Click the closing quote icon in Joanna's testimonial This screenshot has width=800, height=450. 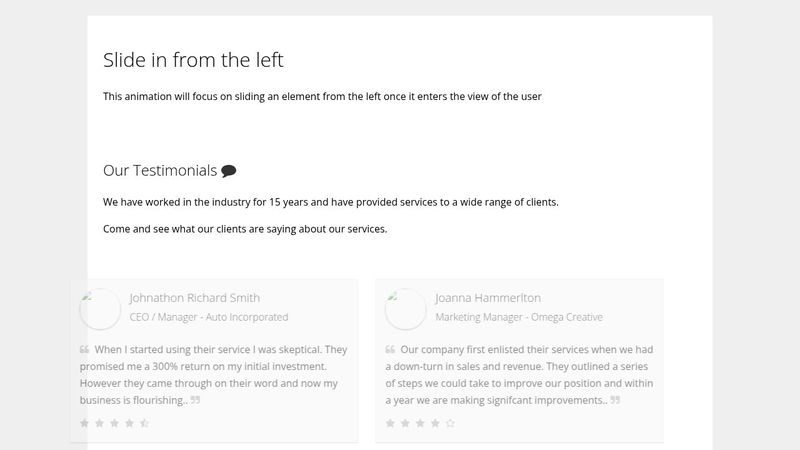point(615,400)
